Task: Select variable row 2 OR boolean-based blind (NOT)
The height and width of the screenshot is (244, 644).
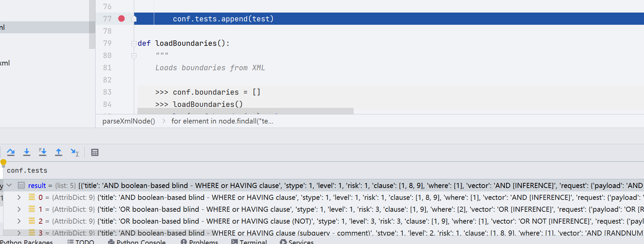Action: click(324, 221)
